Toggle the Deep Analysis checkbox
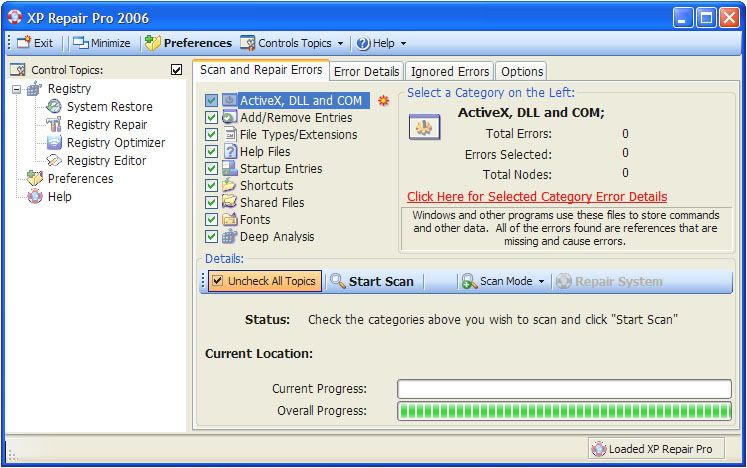 click(x=211, y=237)
